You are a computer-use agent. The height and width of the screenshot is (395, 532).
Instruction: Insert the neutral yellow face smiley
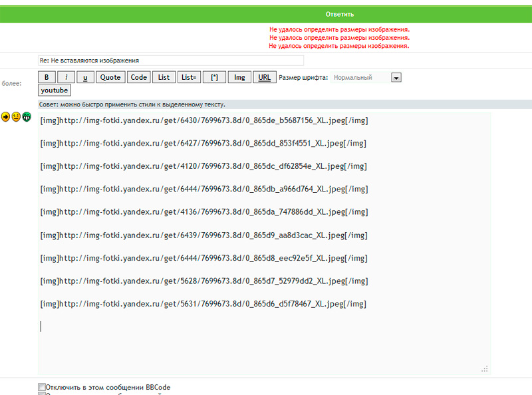pyautogui.click(x=16, y=117)
